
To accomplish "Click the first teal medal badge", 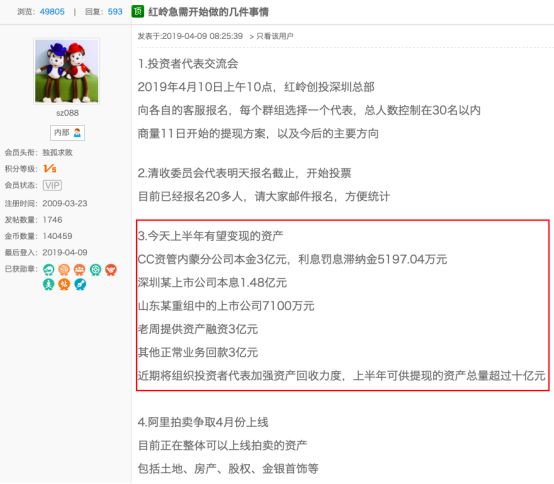I will pos(48,270).
